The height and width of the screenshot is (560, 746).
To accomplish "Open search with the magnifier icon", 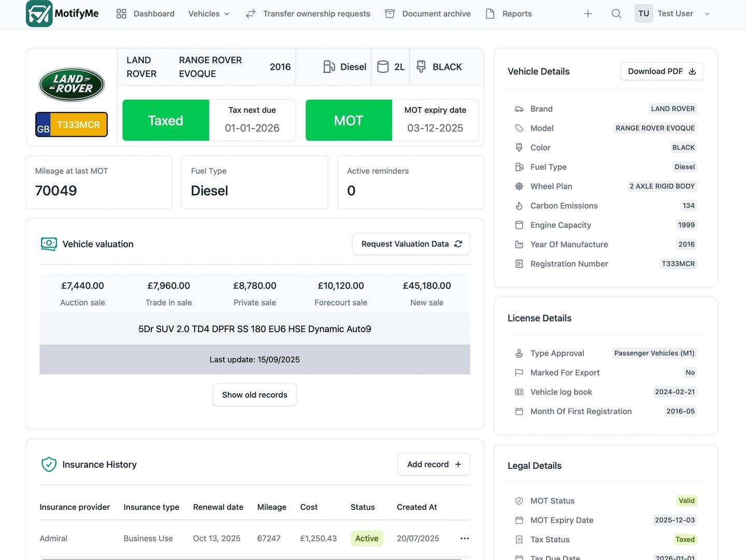I will pos(616,14).
